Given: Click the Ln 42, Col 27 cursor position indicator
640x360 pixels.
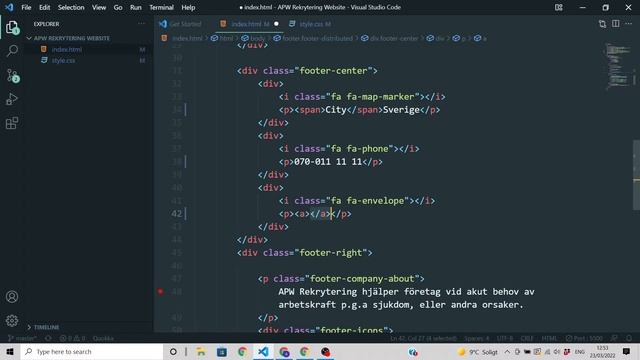Looking at the screenshot, I should point(423,338).
